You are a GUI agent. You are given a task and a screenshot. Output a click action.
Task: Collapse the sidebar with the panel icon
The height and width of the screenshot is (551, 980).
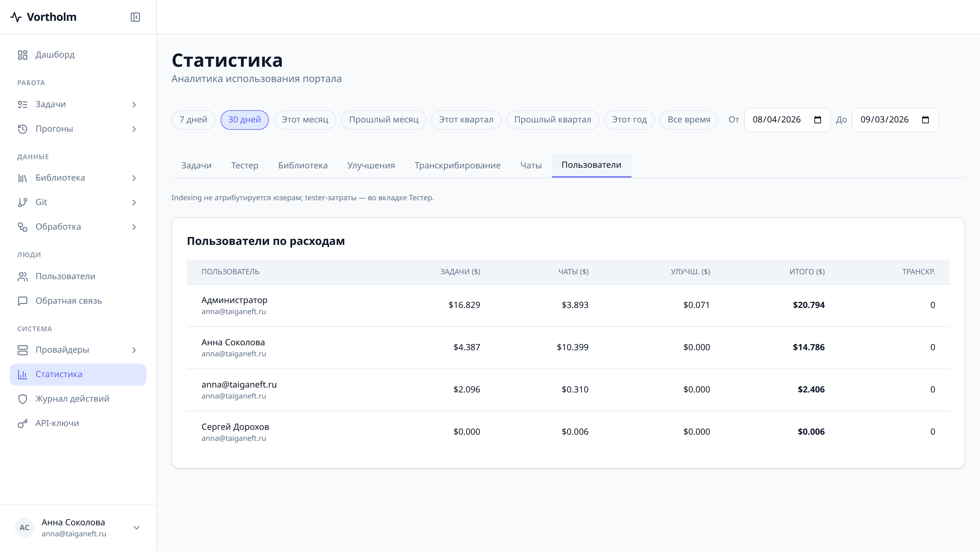(x=135, y=17)
